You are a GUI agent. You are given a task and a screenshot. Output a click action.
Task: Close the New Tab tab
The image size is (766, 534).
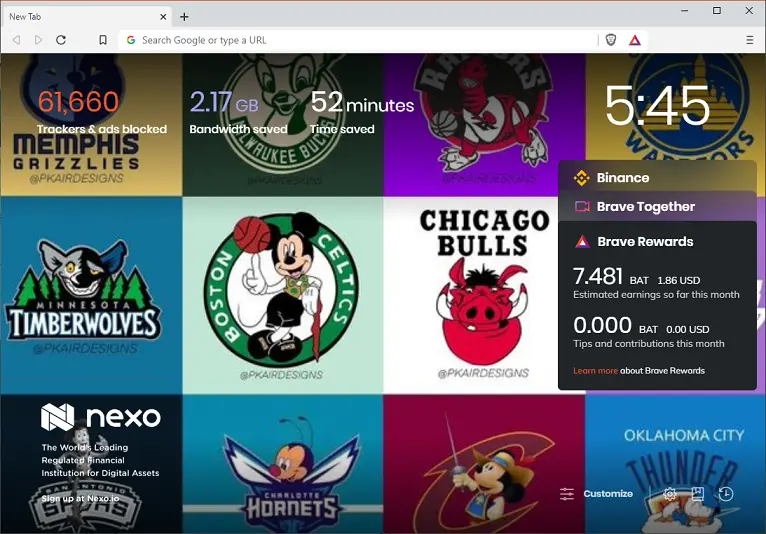tap(163, 17)
